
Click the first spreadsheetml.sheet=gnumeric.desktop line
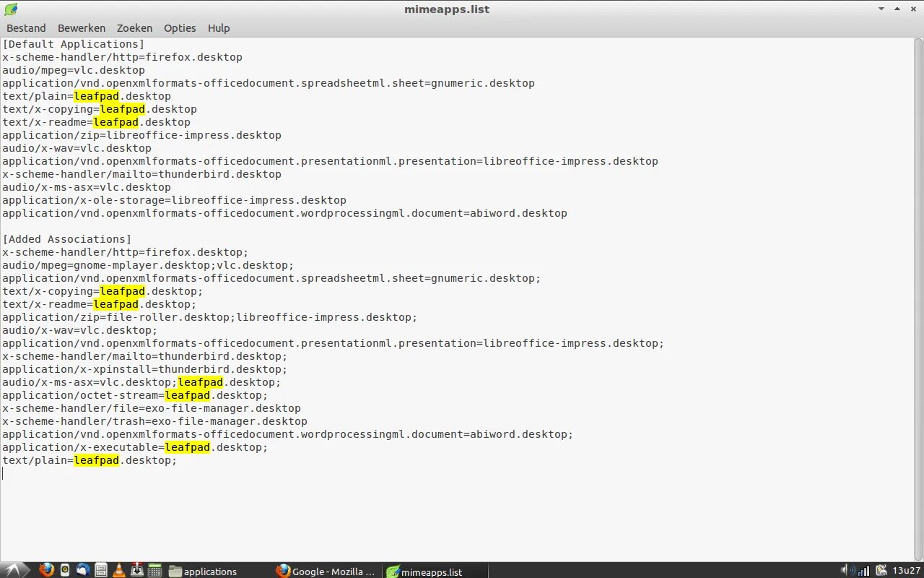click(x=269, y=83)
